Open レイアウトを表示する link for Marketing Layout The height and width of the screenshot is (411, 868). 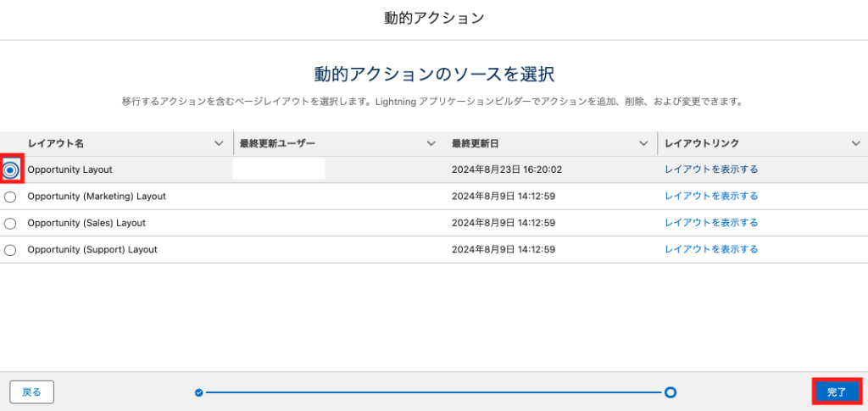click(711, 196)
